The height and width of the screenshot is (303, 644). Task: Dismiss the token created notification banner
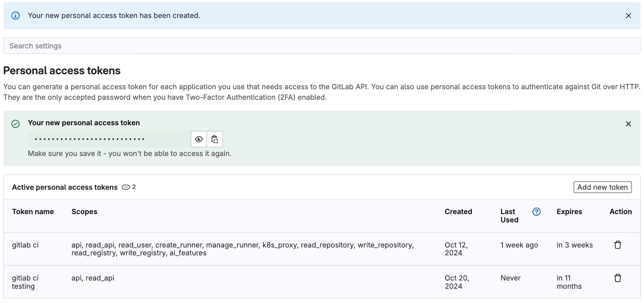[628, 16]
